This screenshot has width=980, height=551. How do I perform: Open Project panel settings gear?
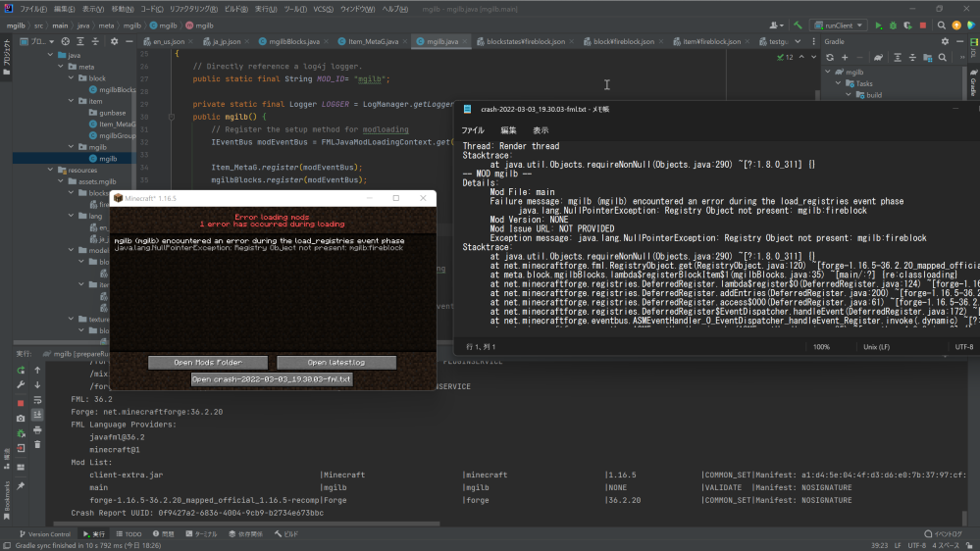coord(114,41)
